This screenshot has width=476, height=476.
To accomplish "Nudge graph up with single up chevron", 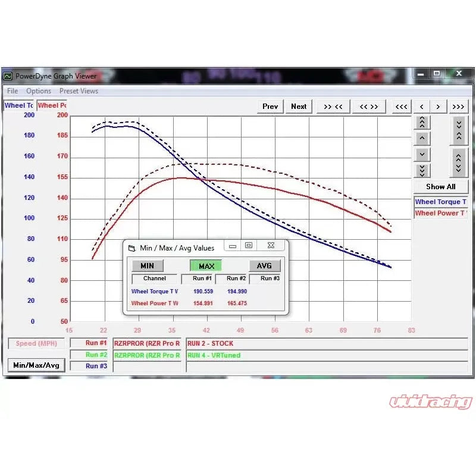I will (422, 139).
